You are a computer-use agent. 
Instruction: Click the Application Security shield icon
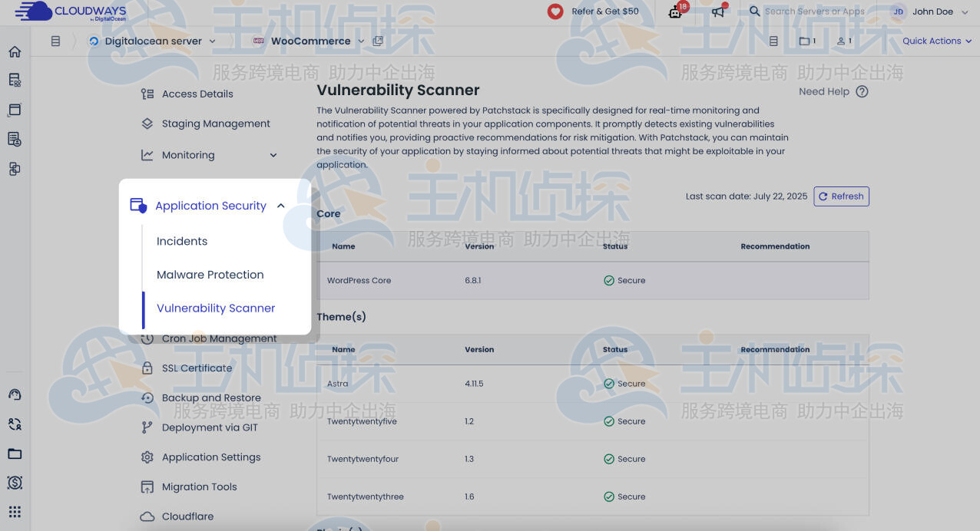pos(138,206)
